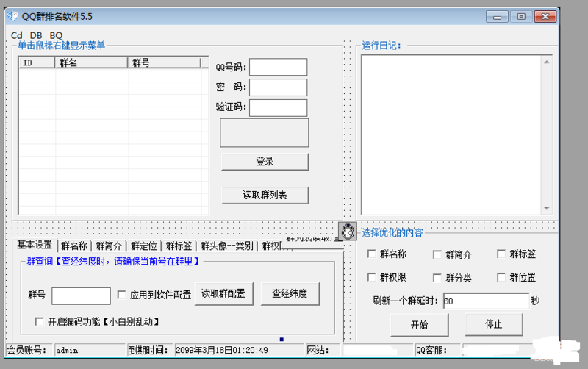Switch to the 基本设置 tab

click(x=34, y=245)
